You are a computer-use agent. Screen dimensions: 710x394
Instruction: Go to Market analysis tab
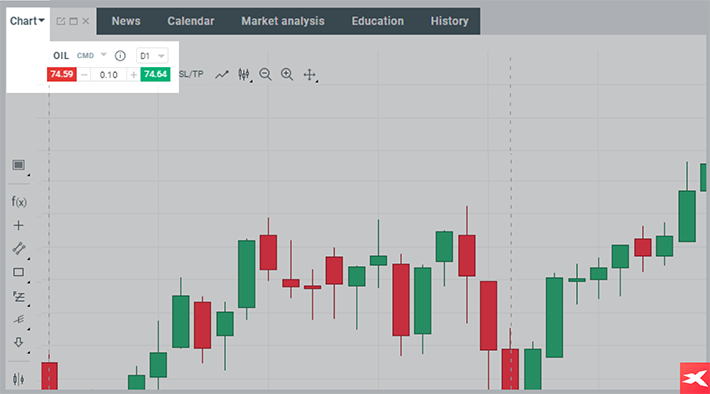tap(283, 21)
